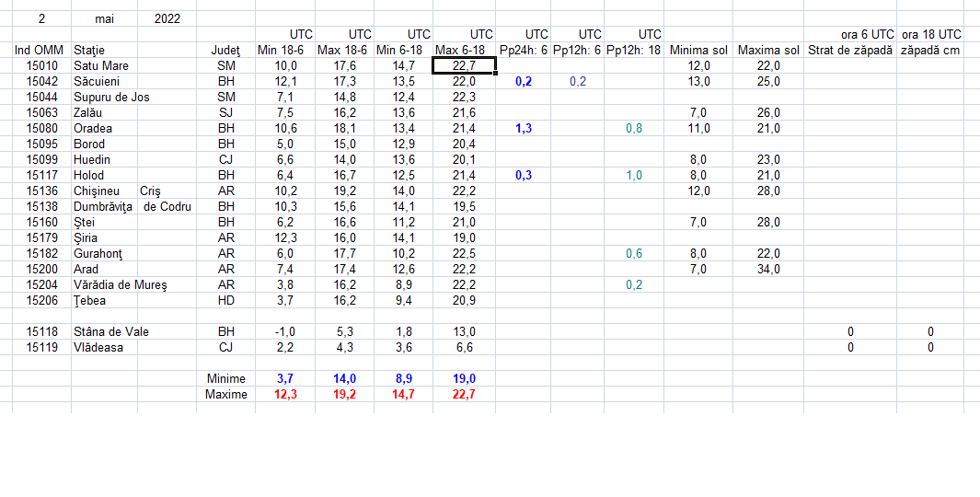This screenshot has width=980, height=497.
Task: Select red maximum value 19,2
Action: point(344,395)
